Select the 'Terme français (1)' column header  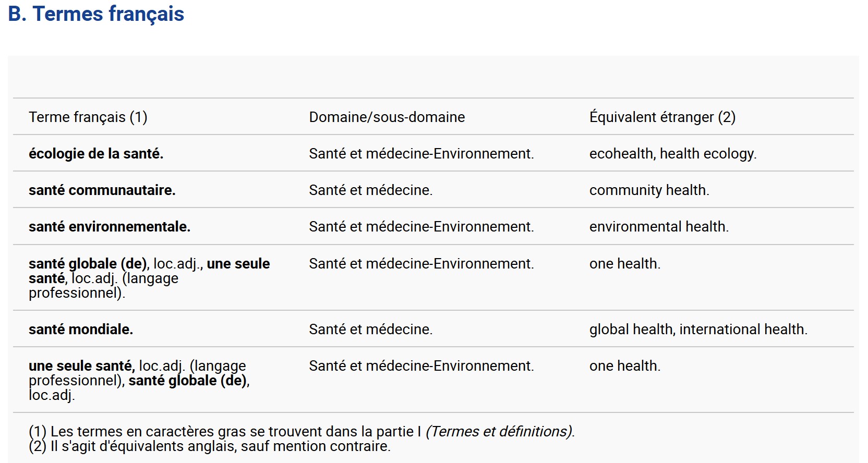pos(88,117)
